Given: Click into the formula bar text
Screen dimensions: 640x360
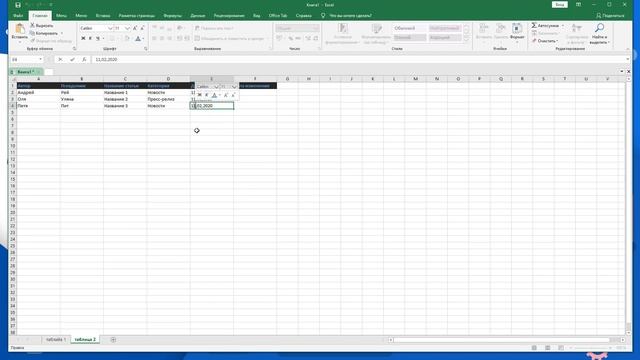Looking at the screenshot, I should pyautogui.click(x=106, y=60).
